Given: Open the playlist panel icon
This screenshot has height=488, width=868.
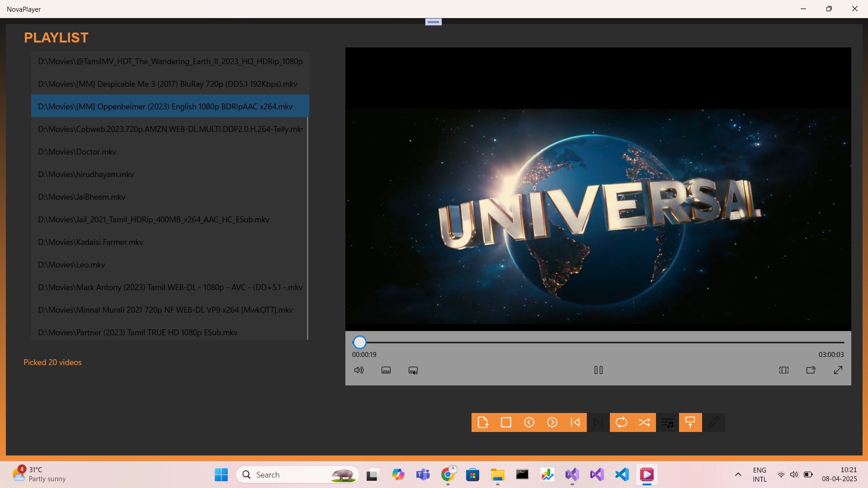Looking at the screenshot, I should 668,422.
